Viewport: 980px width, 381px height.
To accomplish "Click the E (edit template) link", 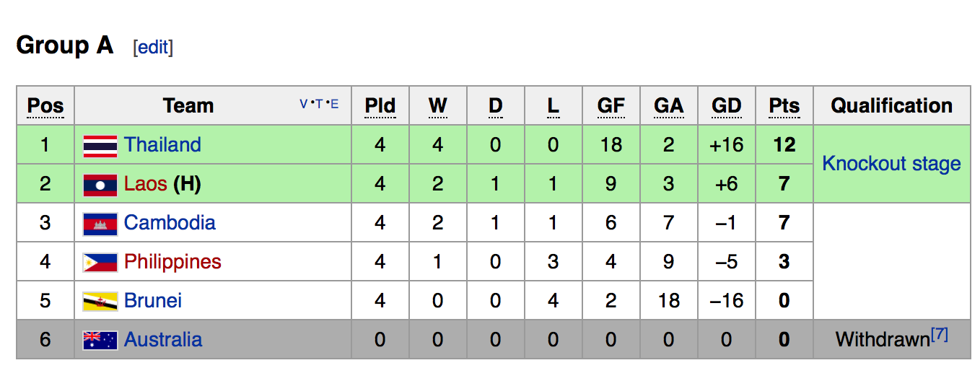I will tap(334, 104).
